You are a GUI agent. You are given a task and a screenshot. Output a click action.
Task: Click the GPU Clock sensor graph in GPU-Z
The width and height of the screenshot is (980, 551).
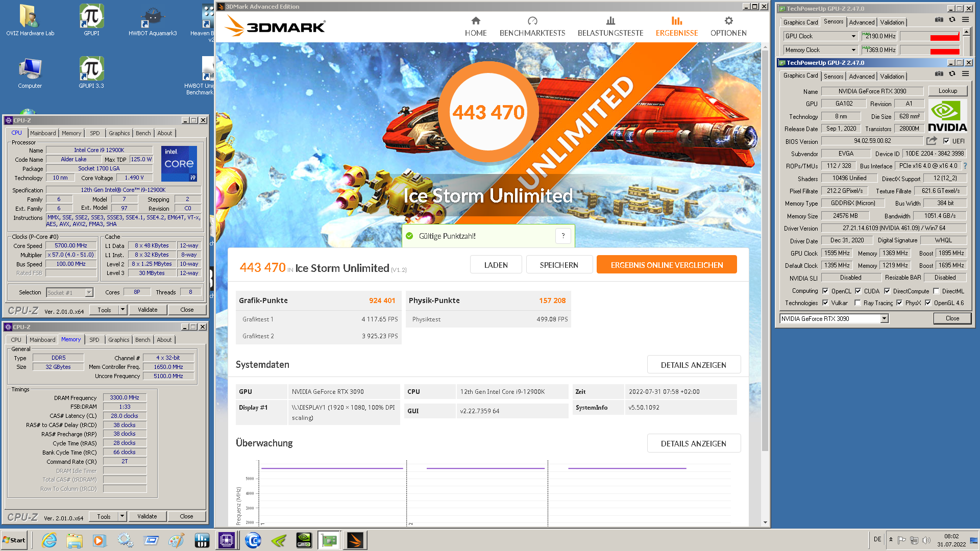(929, 36)
